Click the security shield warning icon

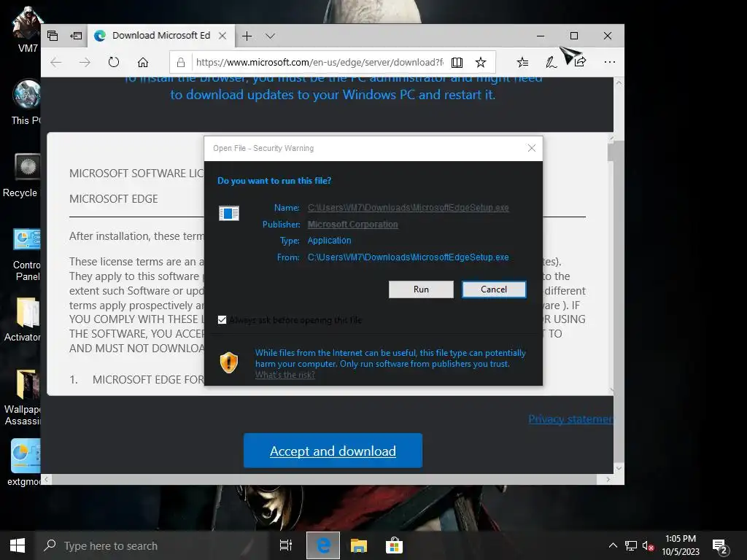coord(228,363)
